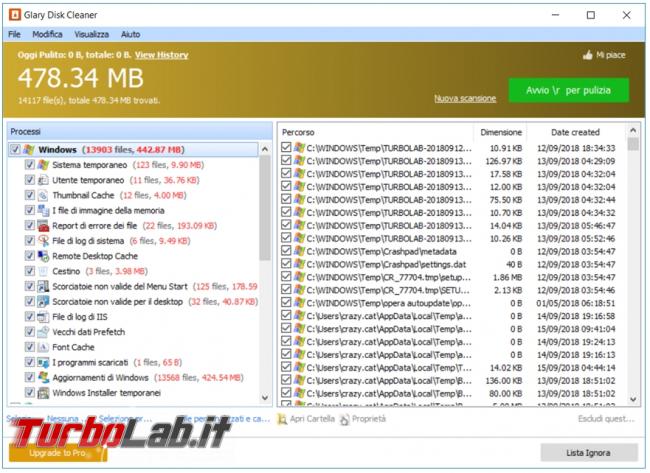Click the File di log di sistema icon
This screenshot has height=473, width=650.
tap(43, 241)
